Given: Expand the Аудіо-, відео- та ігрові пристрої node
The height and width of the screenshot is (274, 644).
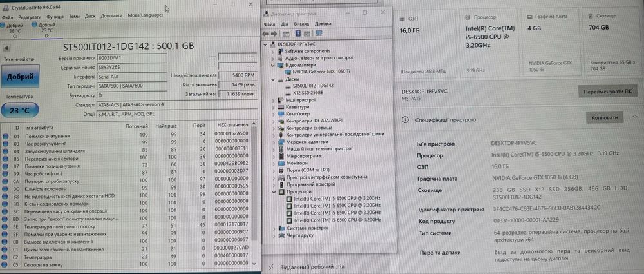Looking at the screenshot, I should pos(272,58).
